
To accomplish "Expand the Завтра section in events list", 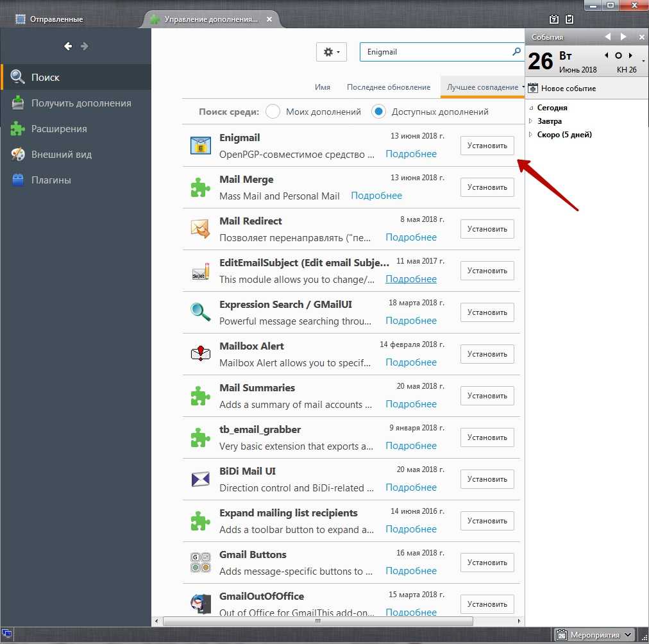I will (530, 121).
